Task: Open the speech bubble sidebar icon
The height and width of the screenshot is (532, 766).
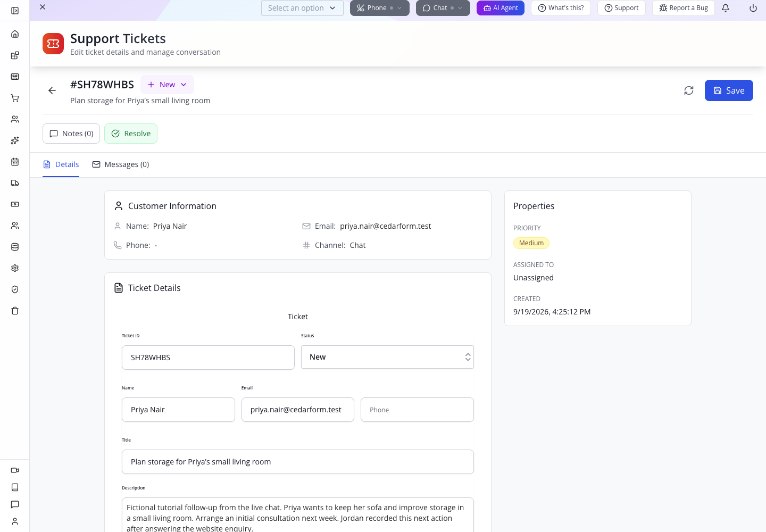Action: (15, 504)
